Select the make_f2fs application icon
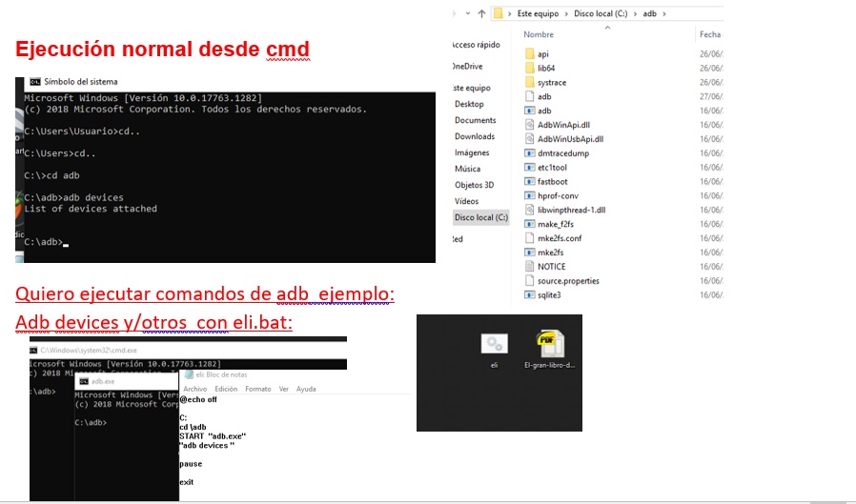This screenshot has height=504, width=856. [529, 224]
